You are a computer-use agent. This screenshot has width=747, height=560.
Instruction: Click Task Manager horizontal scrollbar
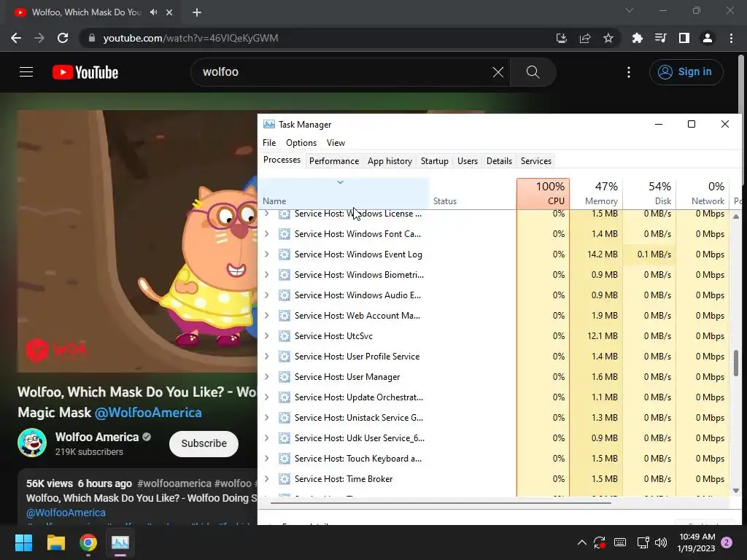441,502
